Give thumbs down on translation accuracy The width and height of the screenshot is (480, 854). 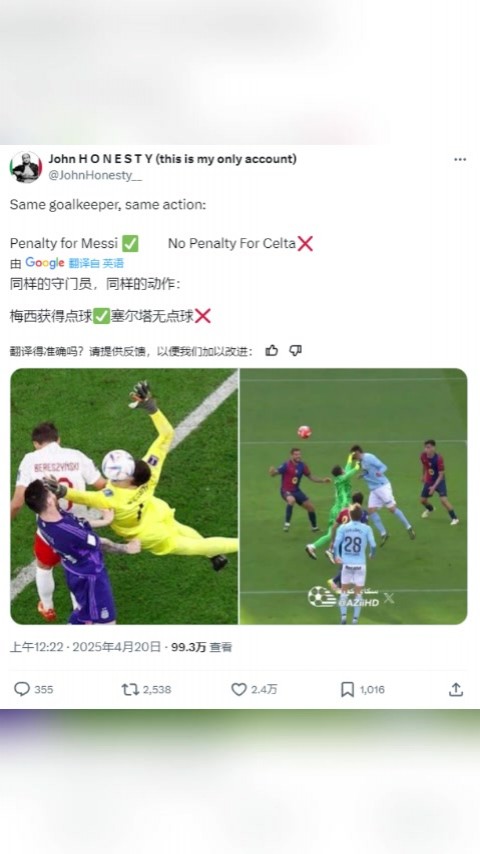point(295,351)
